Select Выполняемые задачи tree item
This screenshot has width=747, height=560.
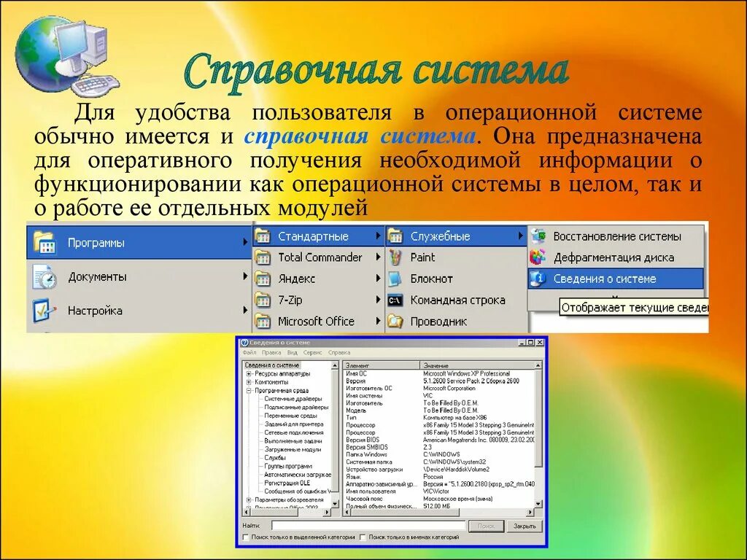tap(293, 441)
